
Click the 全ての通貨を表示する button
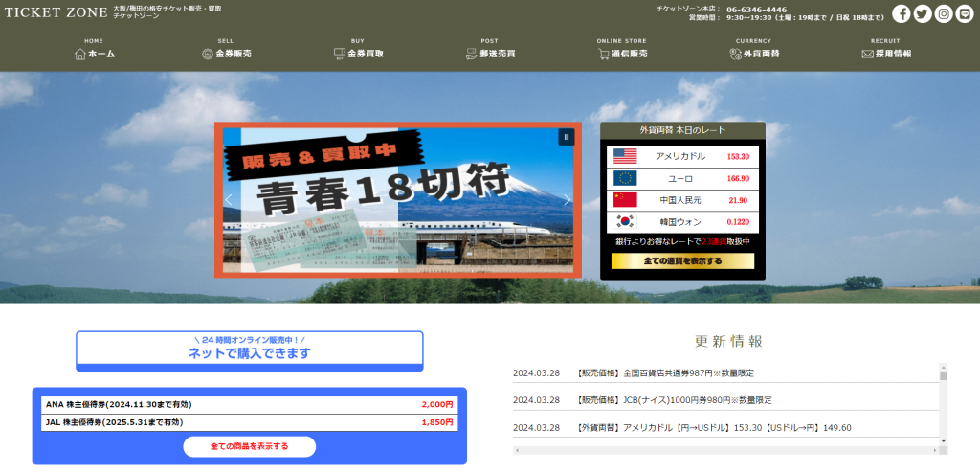[682, 260]
